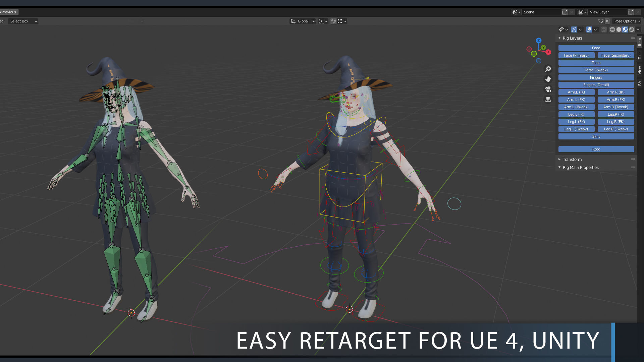
Task: Switch to the Tool sidebar tab
Action: 640,56
